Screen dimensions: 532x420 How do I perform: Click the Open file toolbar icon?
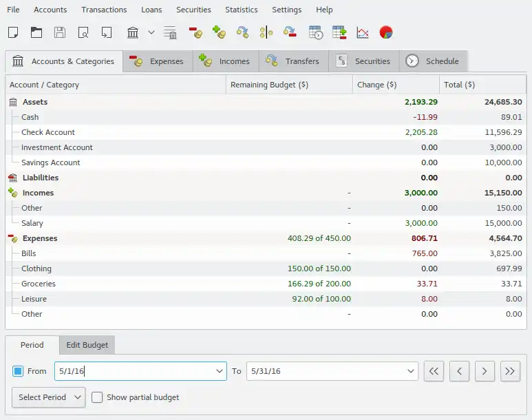36,32
